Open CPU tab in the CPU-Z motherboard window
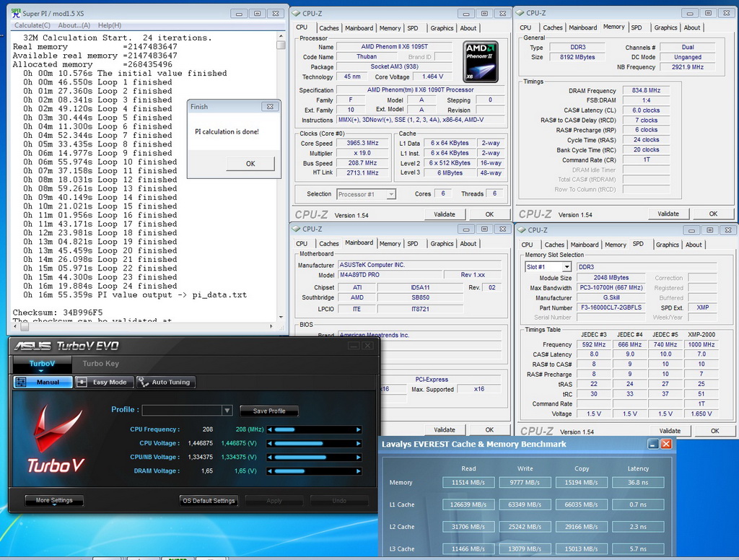This screenshot has width=739, height=560. [x=302, y=244]
